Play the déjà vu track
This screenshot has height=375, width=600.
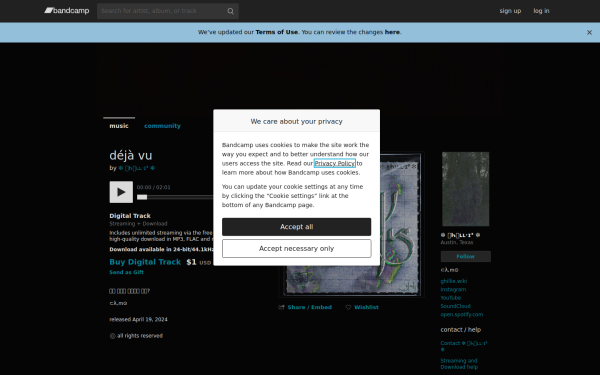[x=121, y=192]
